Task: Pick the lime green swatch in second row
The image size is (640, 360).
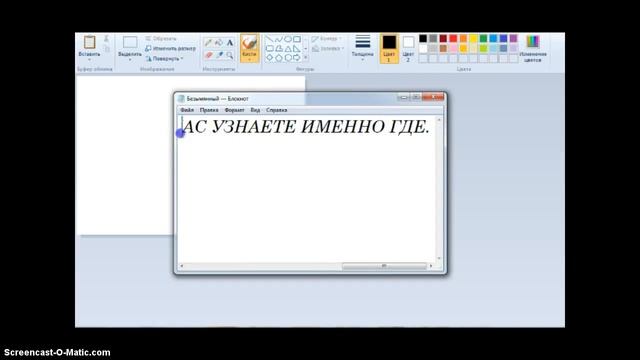Action: click(483, 48)
